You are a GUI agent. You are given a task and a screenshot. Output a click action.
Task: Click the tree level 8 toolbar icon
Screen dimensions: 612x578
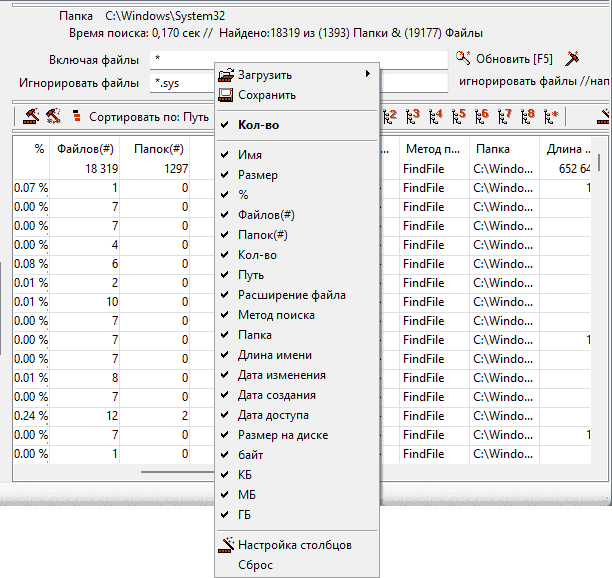point(528,116)
